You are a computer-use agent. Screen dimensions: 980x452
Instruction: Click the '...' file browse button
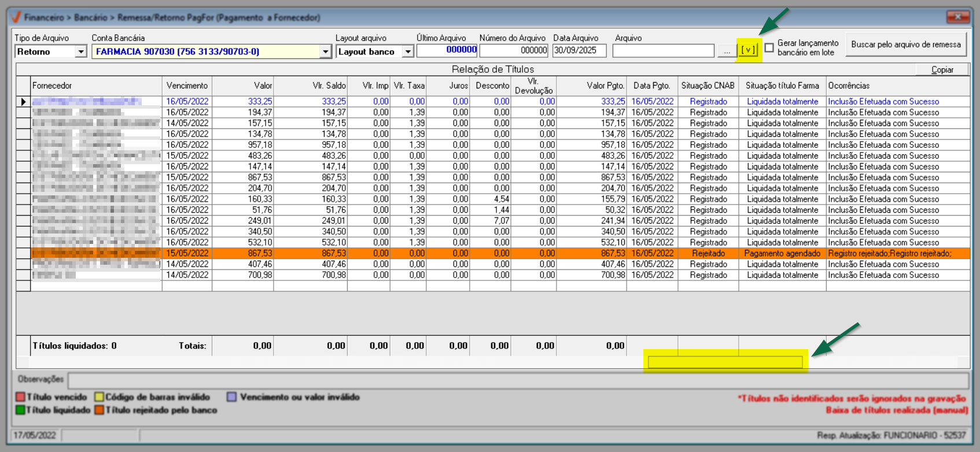click(726, 51)
